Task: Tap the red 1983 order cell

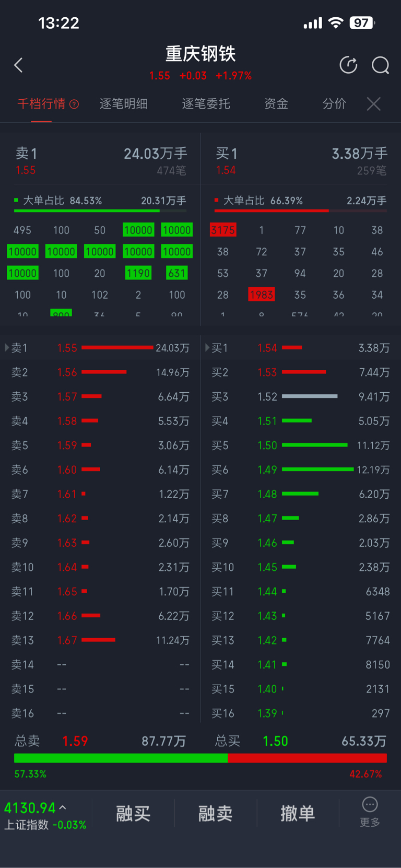Action: [262, 295]
